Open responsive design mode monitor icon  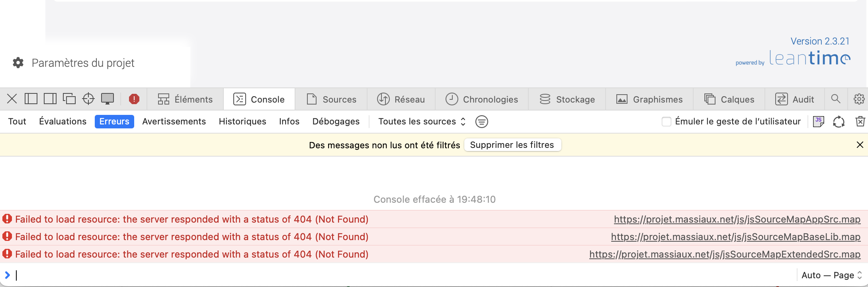[x=108, y=99]
